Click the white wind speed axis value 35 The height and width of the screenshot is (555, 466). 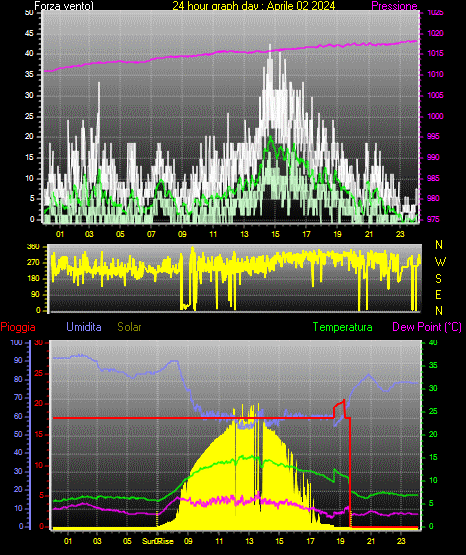pyautogui.click(x=29, y=74)
